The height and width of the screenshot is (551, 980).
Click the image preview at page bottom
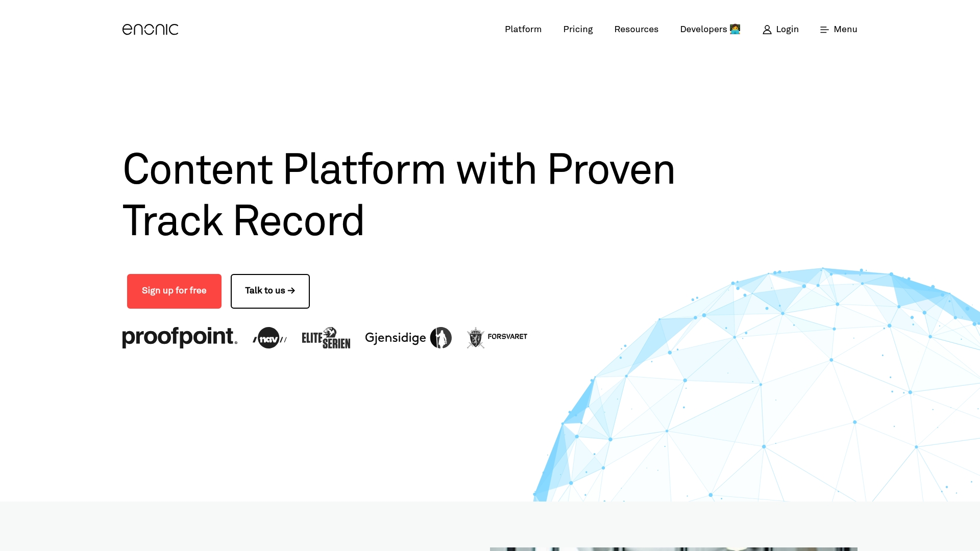674,549
